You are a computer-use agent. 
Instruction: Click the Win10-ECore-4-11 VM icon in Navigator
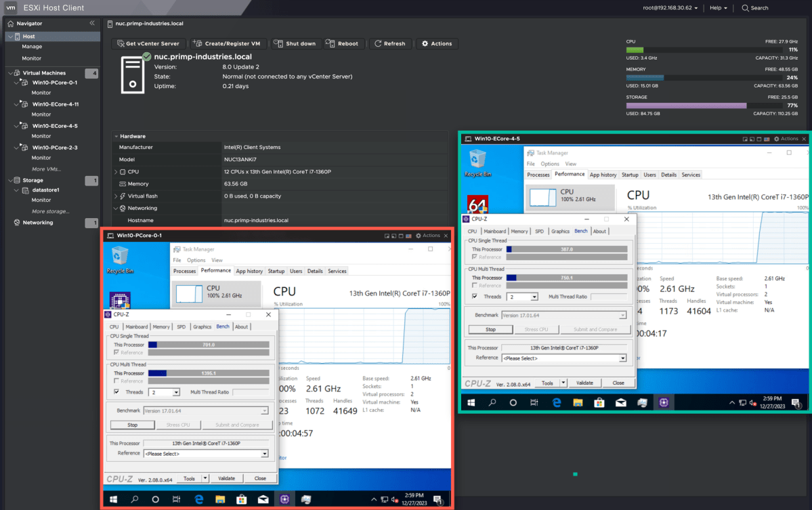(24, 104)
